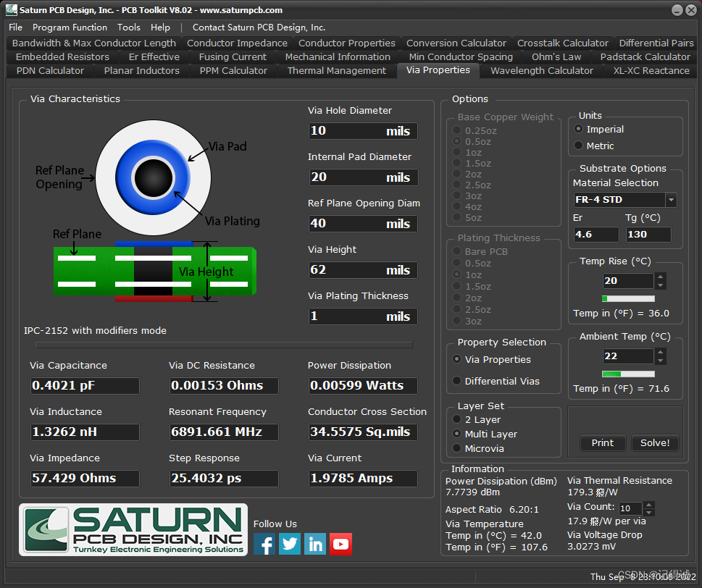The image size is (702, 588).
Task: Open the File menu
Action: coord(15,28)
